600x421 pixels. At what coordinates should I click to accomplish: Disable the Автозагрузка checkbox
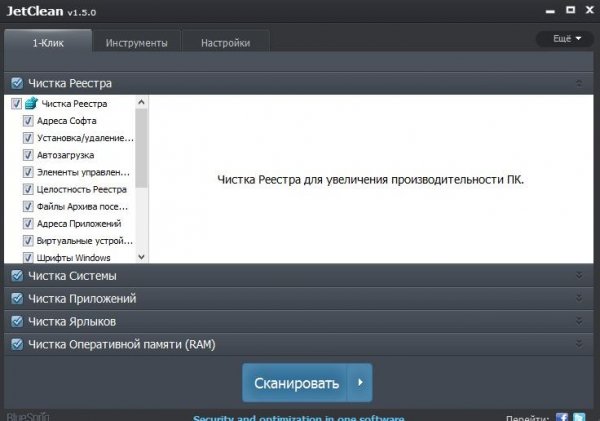point(28,155)
